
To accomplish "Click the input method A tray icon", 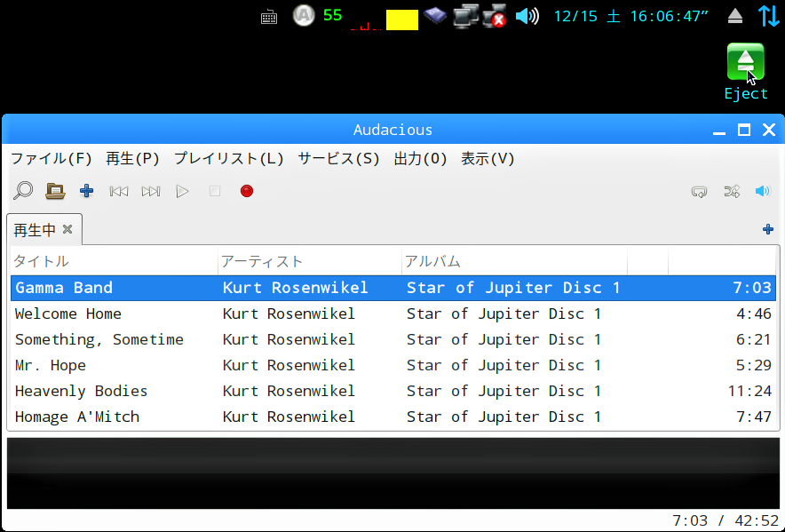I will pyautogui.click(x=304, y=15).
